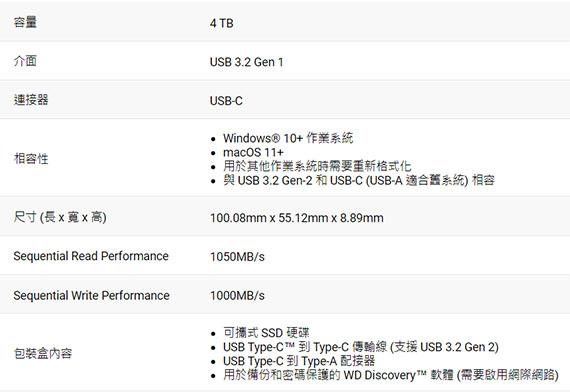Click the 可攜式 SSD 硬碟 bullet item

coord(266,333)
